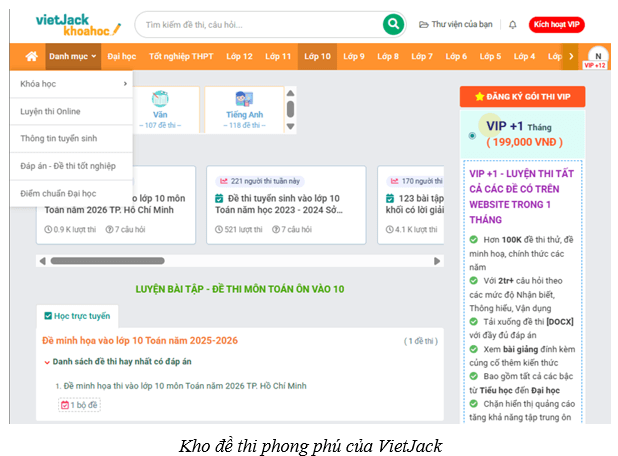
Task: Select Điểm chuẩn Đại học menu entry
Action: (x=71, y=194)
